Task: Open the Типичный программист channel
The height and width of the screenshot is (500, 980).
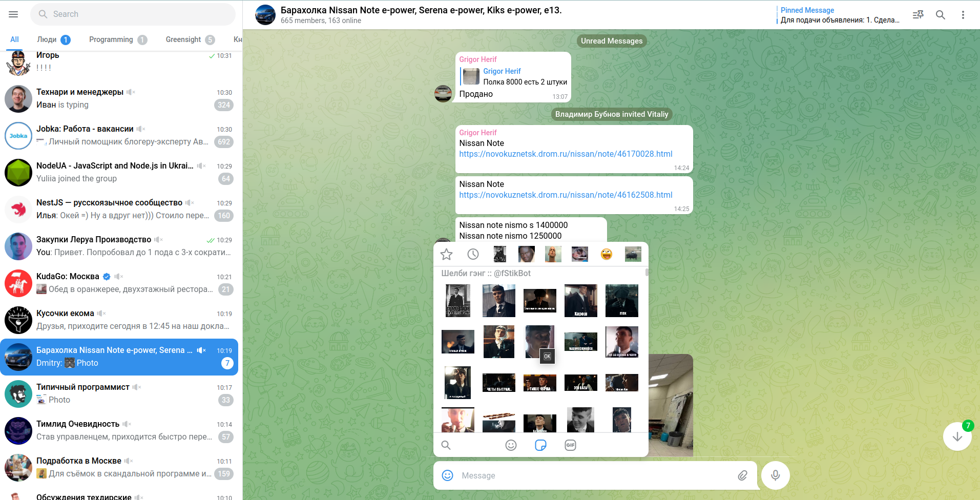Action: point(119,394)
